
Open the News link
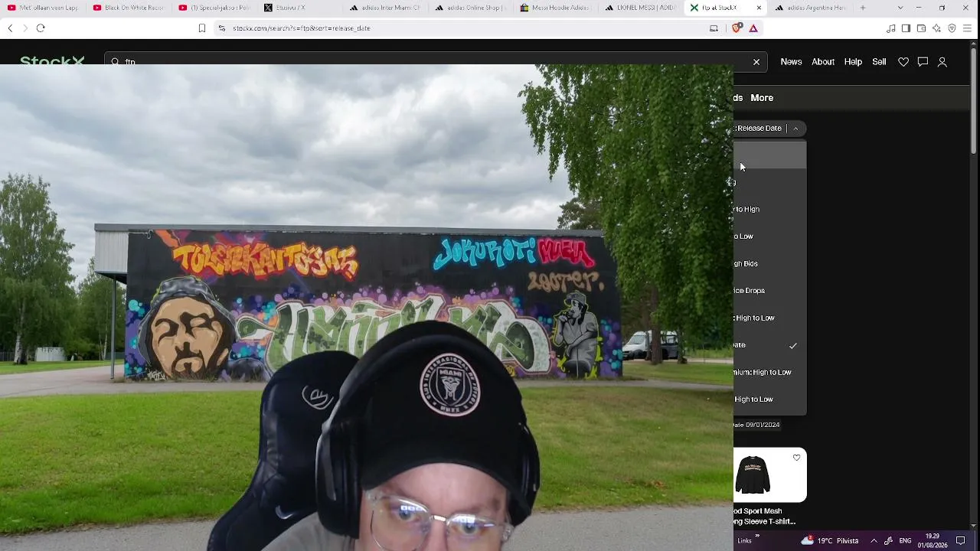pyautogui.click(x=791, y=62)
